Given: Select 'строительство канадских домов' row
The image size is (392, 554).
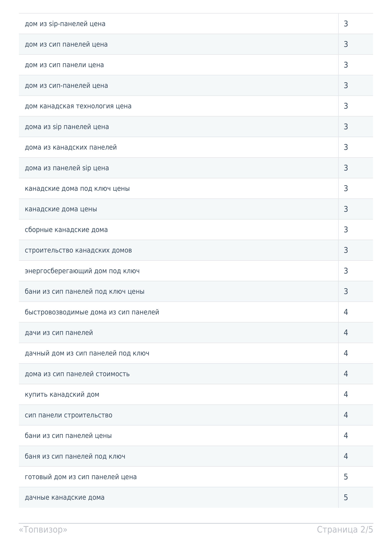Looking at the screenshot, I should pyautogui.click(x=196, y=250).
